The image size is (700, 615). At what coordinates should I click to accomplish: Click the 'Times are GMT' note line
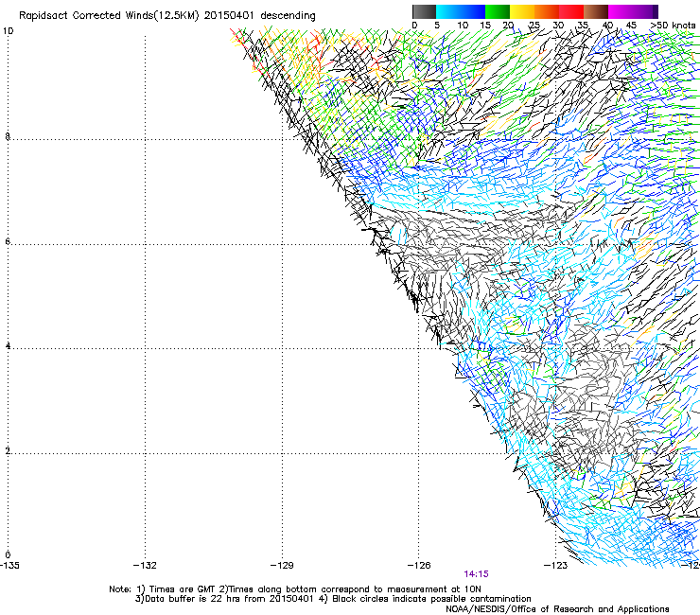pos(295,589)
